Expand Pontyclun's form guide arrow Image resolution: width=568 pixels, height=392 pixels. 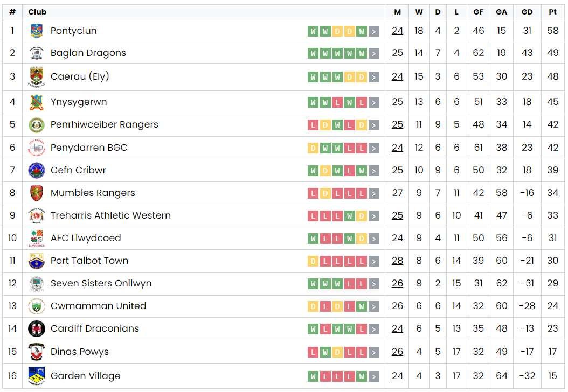pyautogui.click(x=374, y=31)
